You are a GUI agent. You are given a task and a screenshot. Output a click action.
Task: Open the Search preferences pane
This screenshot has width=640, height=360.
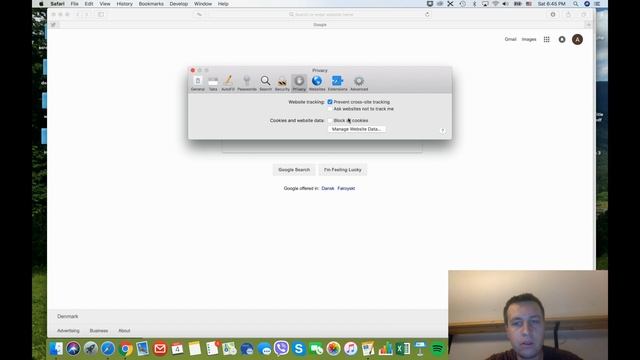[x=265, y=83]
